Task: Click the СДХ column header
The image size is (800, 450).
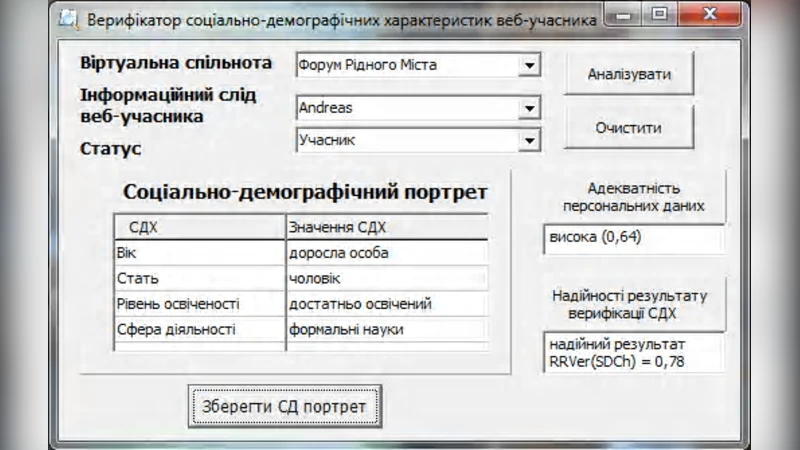Action: tap(200, 227)
